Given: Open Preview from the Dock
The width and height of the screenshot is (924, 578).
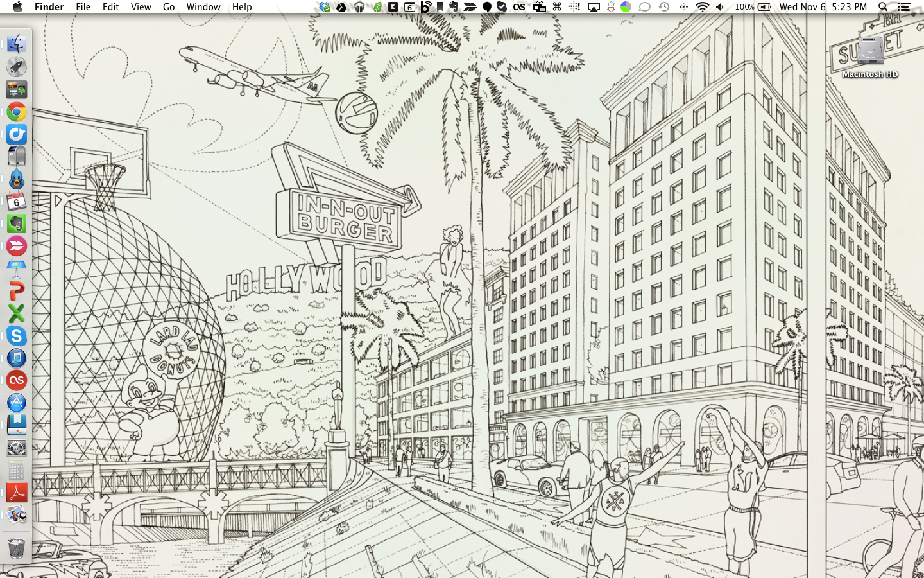Looking at the screenshot, I should coord(17,515).
